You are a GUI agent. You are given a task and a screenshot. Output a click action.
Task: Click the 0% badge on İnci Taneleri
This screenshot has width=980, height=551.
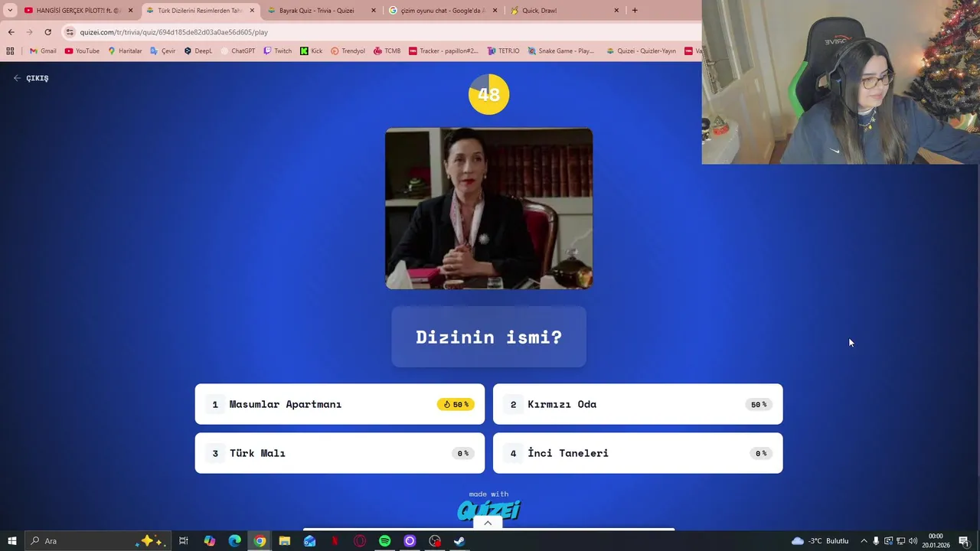click(761, 453)
